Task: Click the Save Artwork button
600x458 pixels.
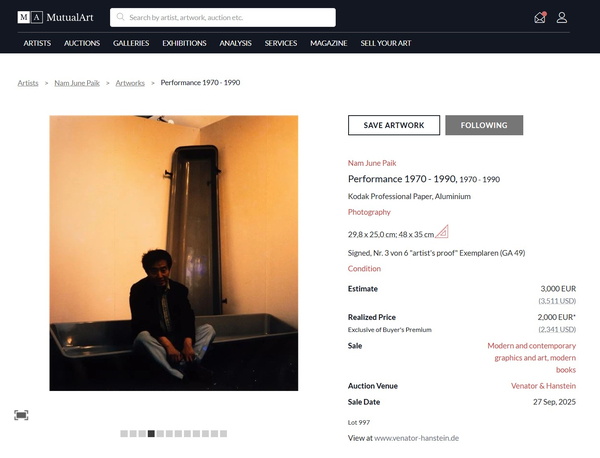Action: (x=394, y=125)
